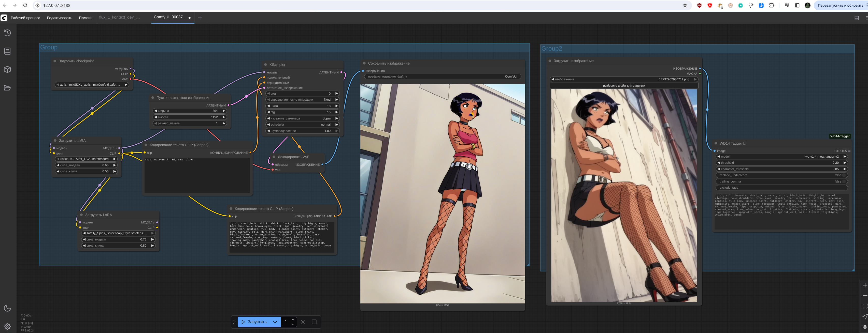Increase шаги value with right arrow

(336, 106)
